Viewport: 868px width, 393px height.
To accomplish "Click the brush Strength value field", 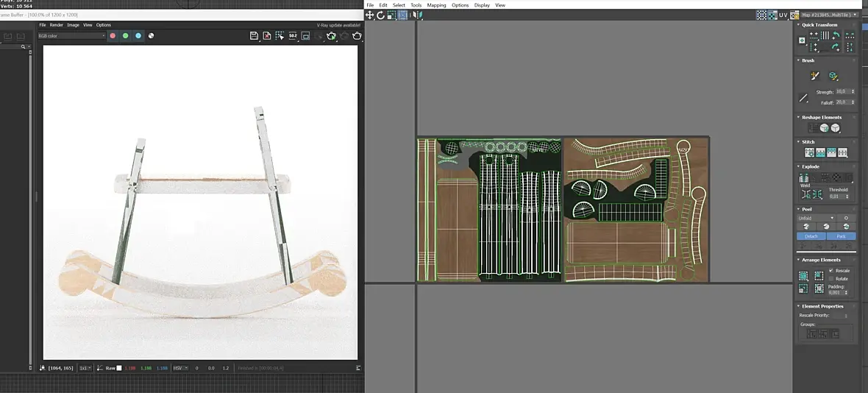I will [842, 92].
